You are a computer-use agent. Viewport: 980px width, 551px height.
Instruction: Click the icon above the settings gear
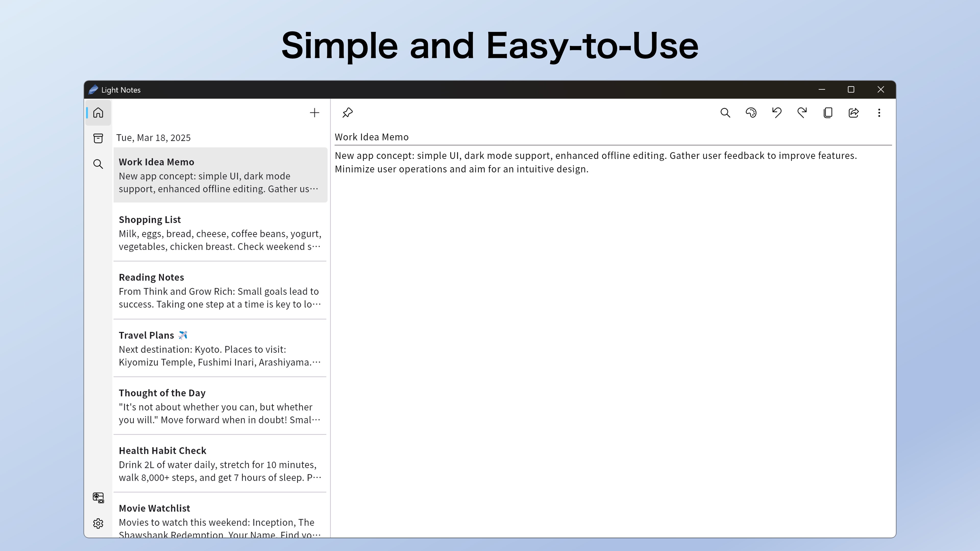98,497
